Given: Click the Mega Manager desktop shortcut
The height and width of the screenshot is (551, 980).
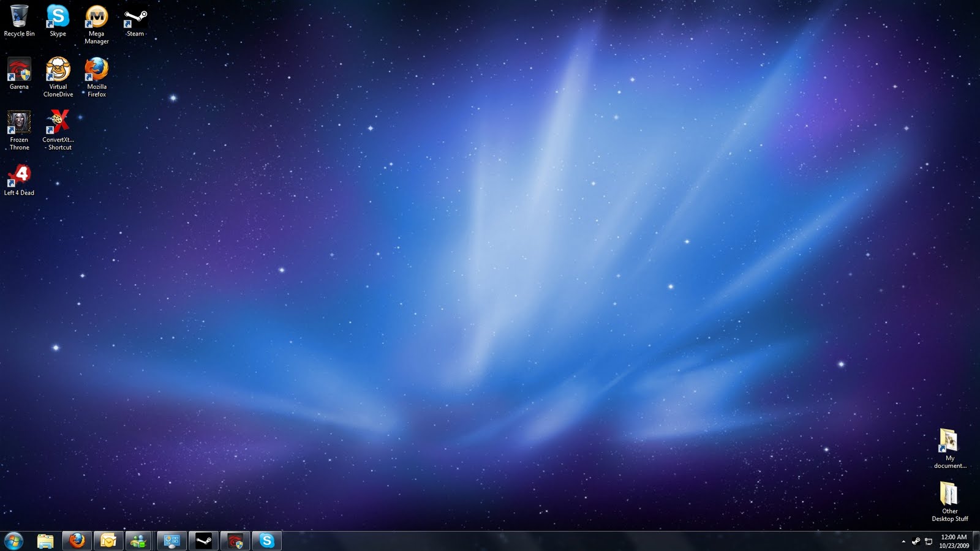Looking at the screenshot, I should click(x=97, y=24).
